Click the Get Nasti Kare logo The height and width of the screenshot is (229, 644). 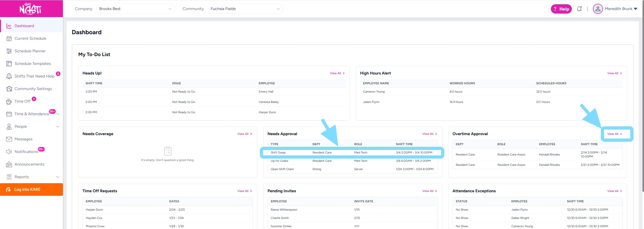(x=30, y=9)
